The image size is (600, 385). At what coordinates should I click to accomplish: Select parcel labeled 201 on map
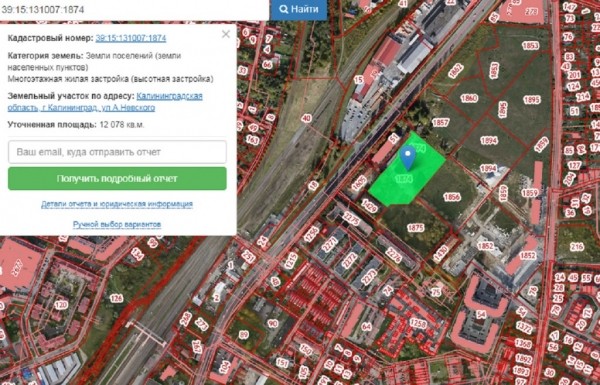(574, 75)
